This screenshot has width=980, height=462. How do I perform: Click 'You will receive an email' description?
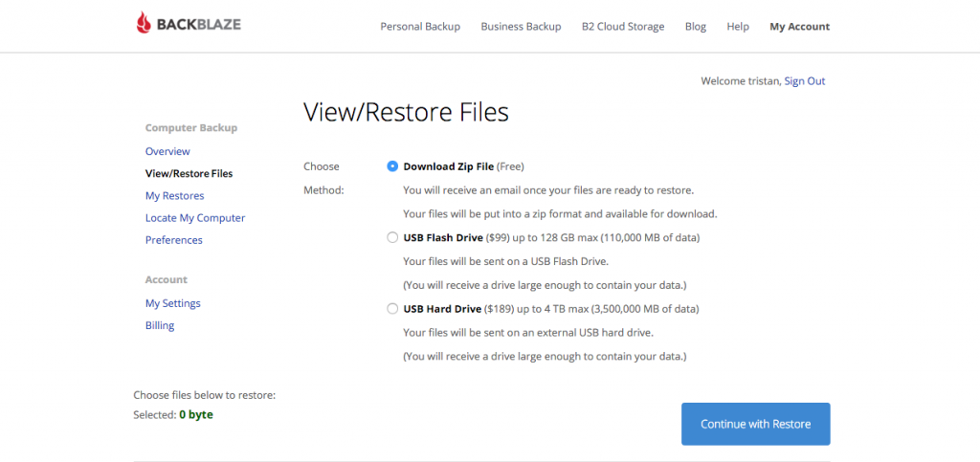(x=548, y=189)
